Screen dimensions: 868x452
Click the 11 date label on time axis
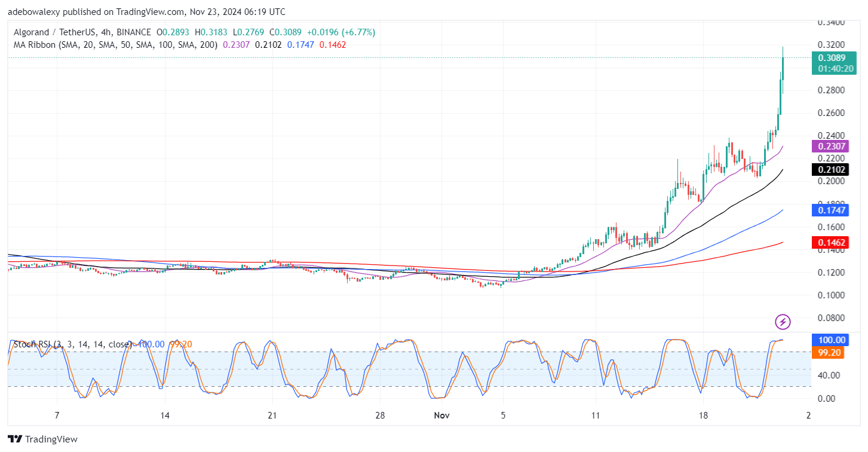click(x=595, y=416)
